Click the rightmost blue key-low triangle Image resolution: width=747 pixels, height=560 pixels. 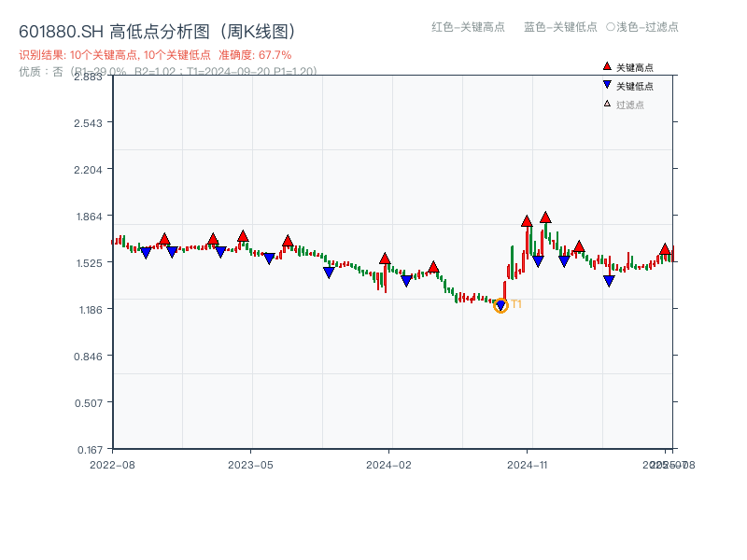[609, 281]
